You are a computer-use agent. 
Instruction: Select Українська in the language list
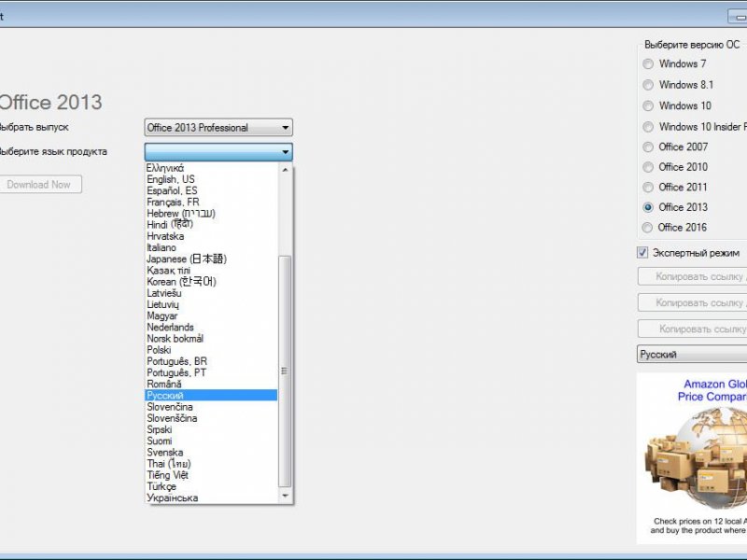point(211,497)
